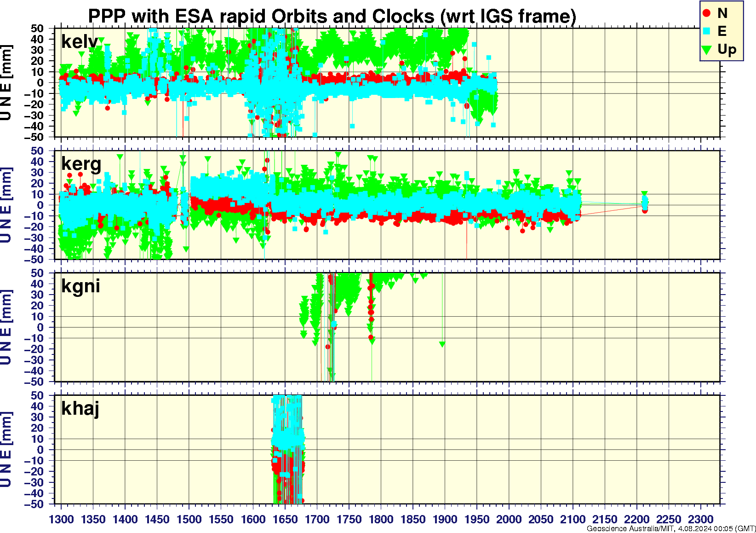Click the x-axis tick label 1650

pyautogui.click(x=285, y=519)
